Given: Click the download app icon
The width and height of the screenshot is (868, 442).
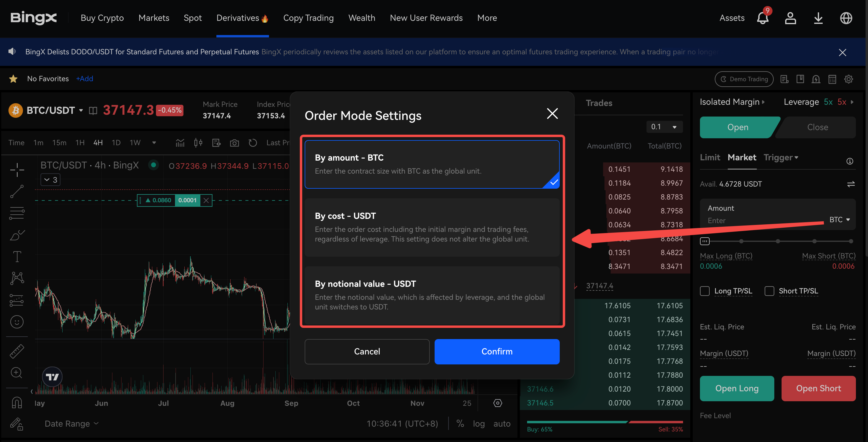Looking at the screenshot, I should click(818, 18).
